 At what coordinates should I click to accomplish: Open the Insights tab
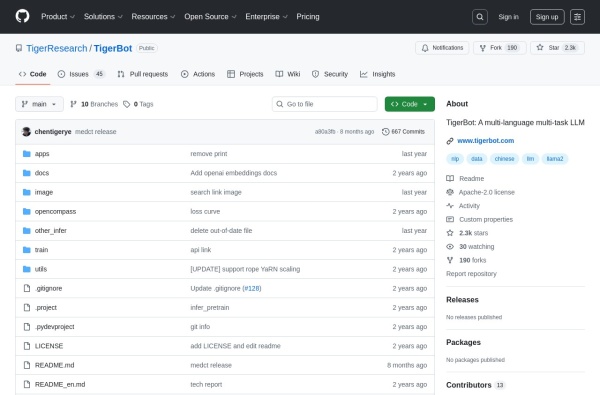click(x=378, y=74)
